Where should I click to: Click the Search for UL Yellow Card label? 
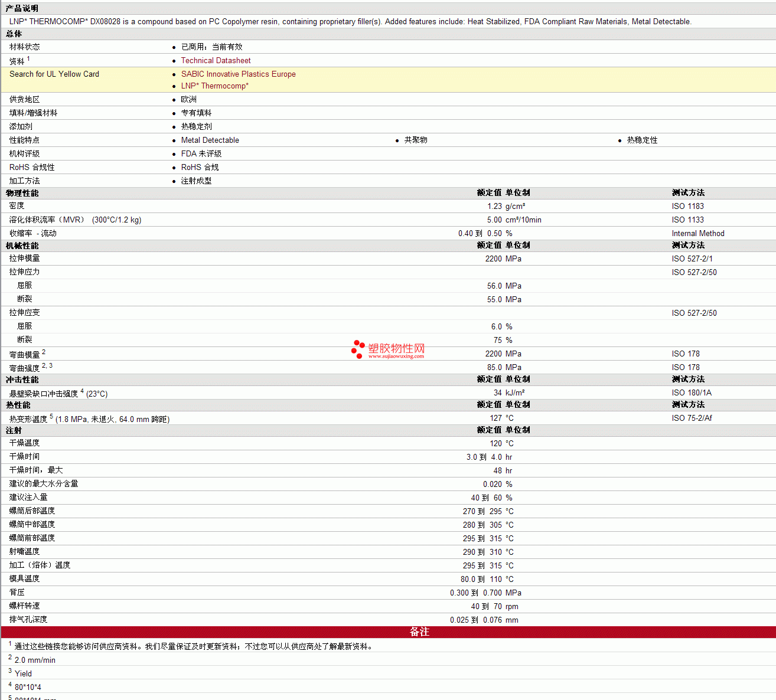[x=54, y=74]
